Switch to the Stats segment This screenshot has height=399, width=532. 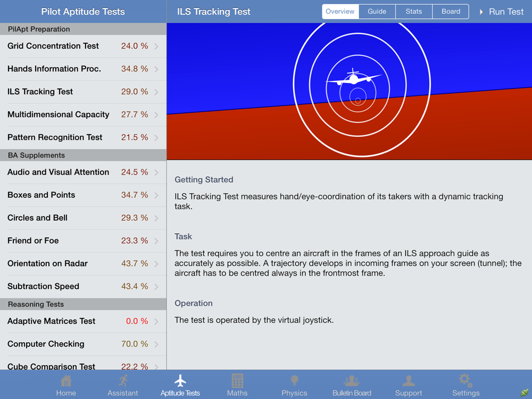(414, 12)
